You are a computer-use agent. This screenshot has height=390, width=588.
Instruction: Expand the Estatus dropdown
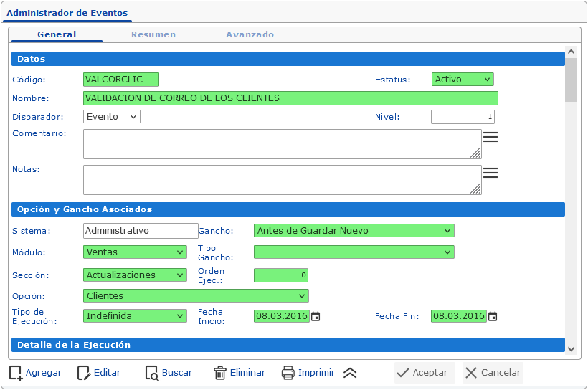(463, 80)
